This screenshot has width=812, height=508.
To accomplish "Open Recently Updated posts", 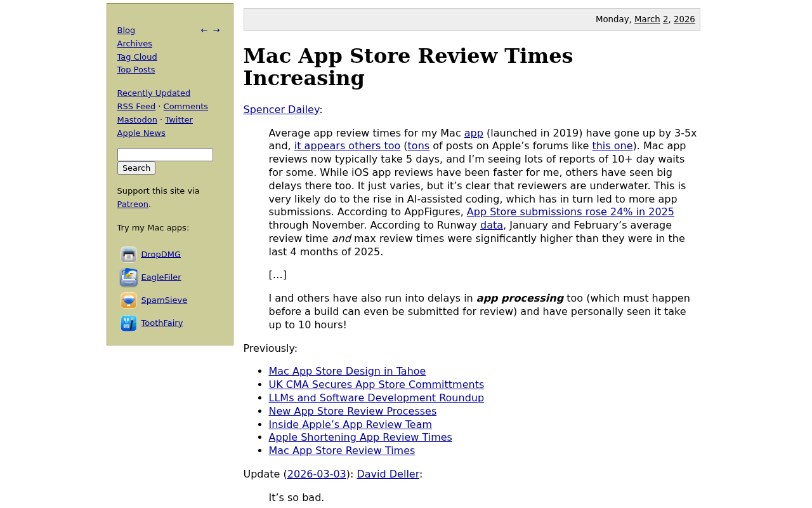I will coord(154,93).
